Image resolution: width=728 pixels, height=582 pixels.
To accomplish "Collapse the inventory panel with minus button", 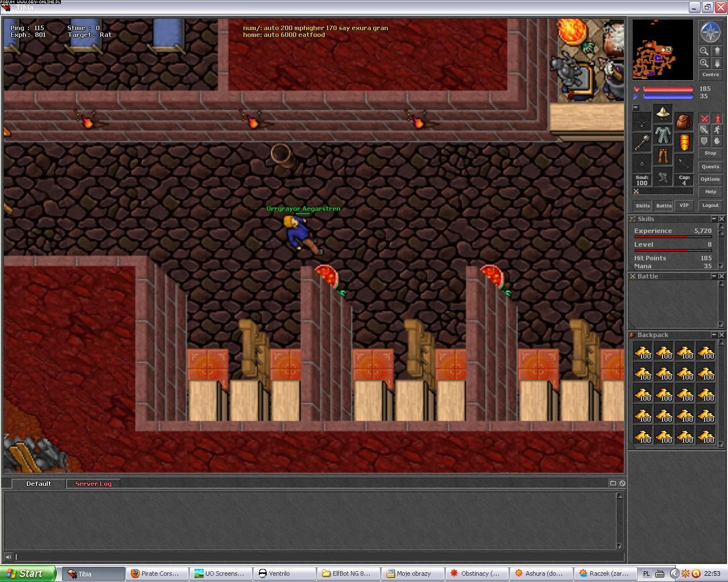I will coord(636,107).
